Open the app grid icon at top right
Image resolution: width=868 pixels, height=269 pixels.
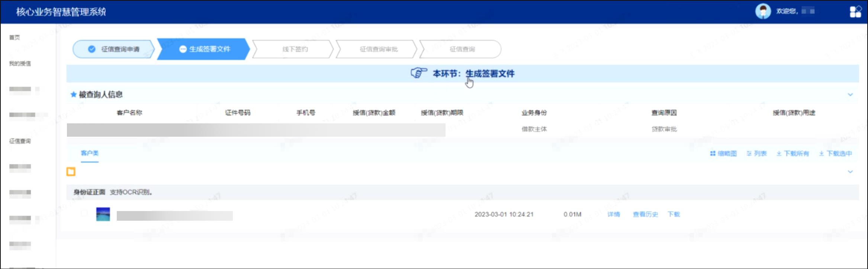click(855, 12)
